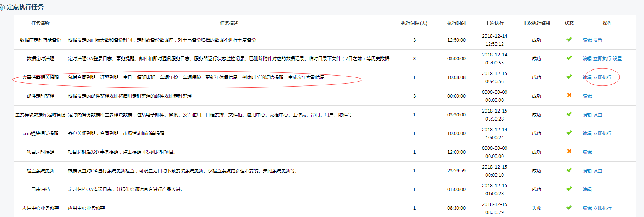Execute 人事档案相关提醒 now with 立即执行
Image resolution: width=644 pixels, height=217 pixels.
click(602, 77)
